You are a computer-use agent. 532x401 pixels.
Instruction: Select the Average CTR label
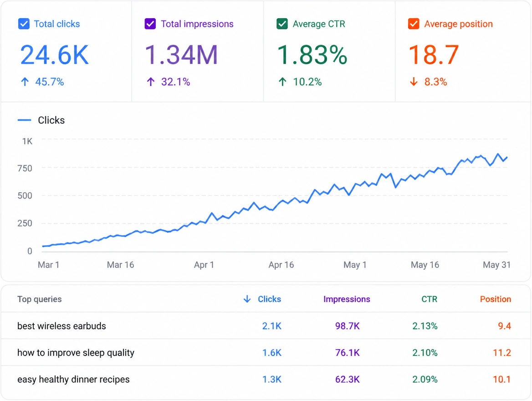point(319,24)
